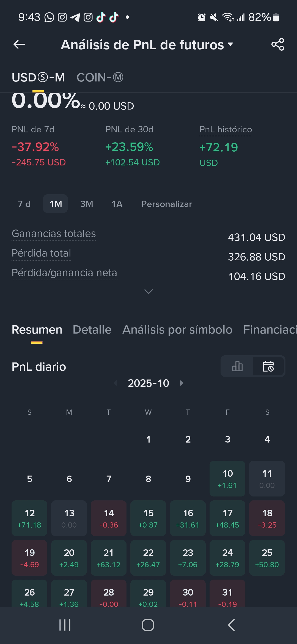Image resolution: width=297 pixels, height=644 pixels.
Task: Tap the Personalizar date range button
Action: pos(166,204)
